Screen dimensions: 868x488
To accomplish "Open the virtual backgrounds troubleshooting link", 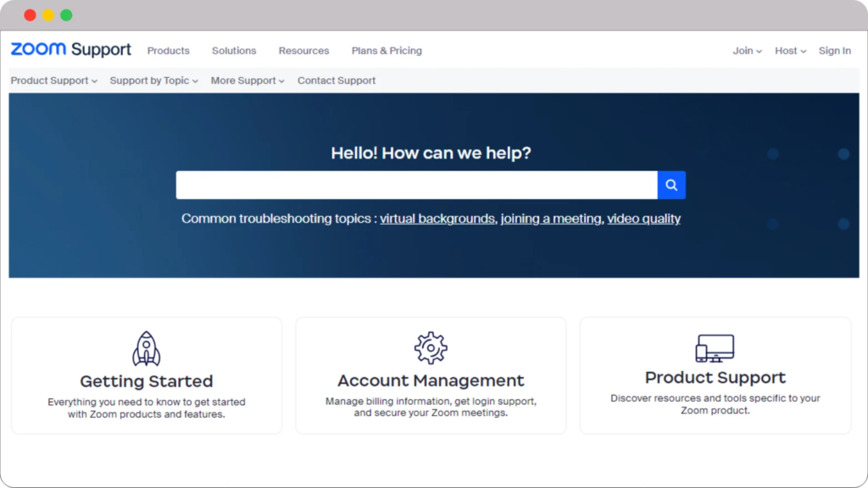I will [x=437, y=219].
